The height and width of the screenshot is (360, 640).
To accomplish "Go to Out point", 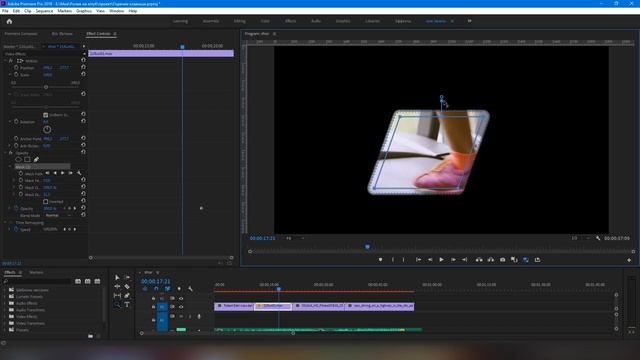I will (x=464, y=260).
